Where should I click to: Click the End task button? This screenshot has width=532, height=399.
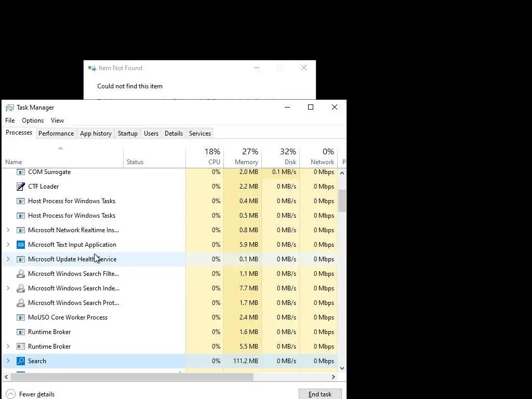point(320,394)
